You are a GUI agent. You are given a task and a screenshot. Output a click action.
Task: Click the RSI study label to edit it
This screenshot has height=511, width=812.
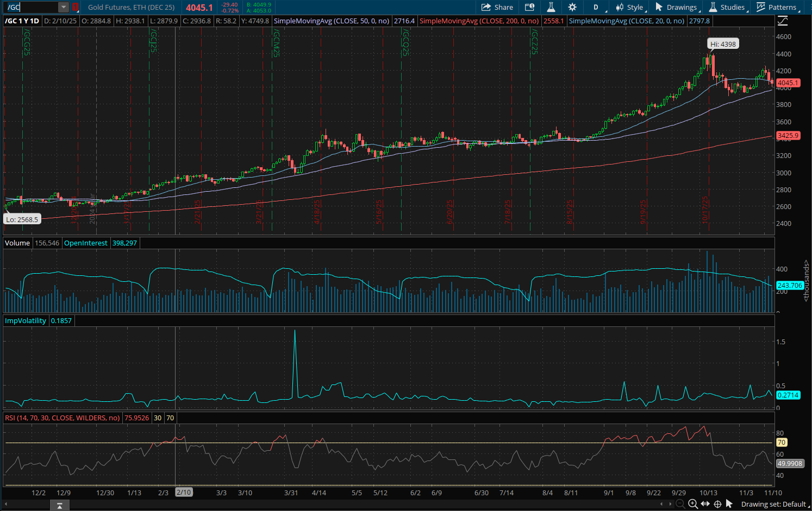(62, 418)
